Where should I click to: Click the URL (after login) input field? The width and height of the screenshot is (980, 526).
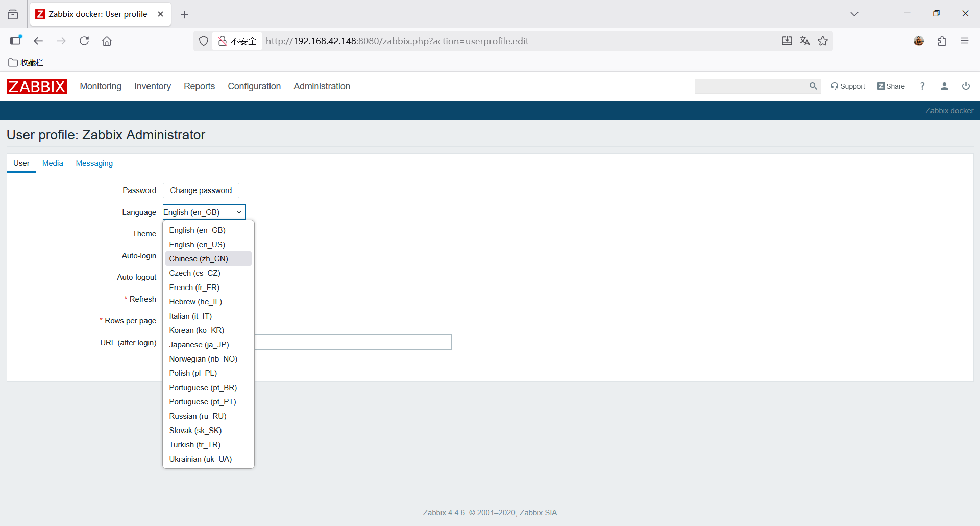[353, 342]
